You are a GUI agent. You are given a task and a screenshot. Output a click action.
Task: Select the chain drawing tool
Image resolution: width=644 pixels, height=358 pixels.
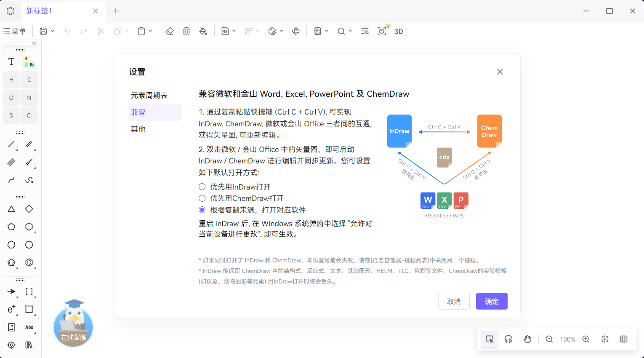point(11,180)
